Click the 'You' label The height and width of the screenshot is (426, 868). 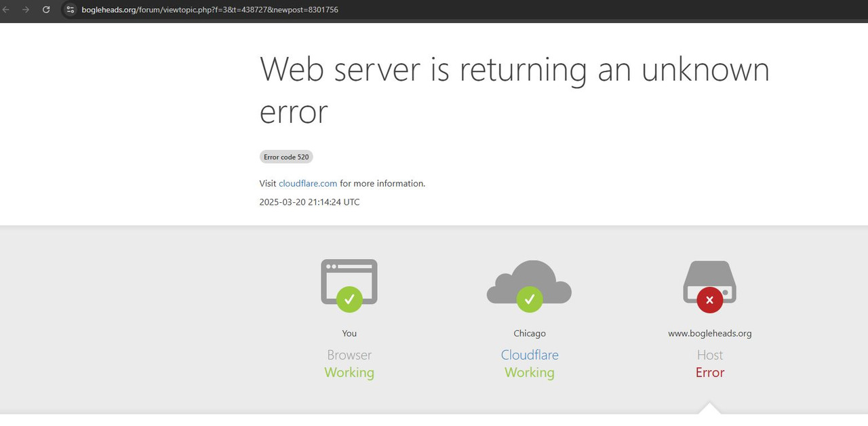click(x=349, y=333)
